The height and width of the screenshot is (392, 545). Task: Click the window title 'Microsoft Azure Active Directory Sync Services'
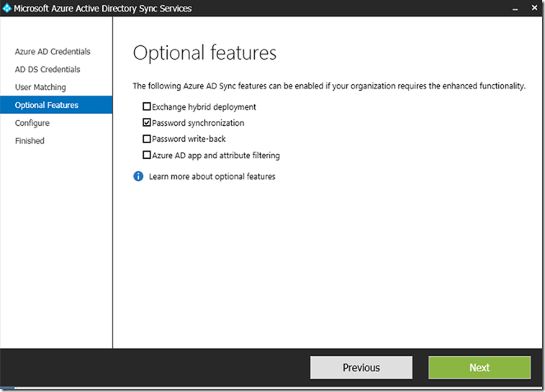[102, 9]
